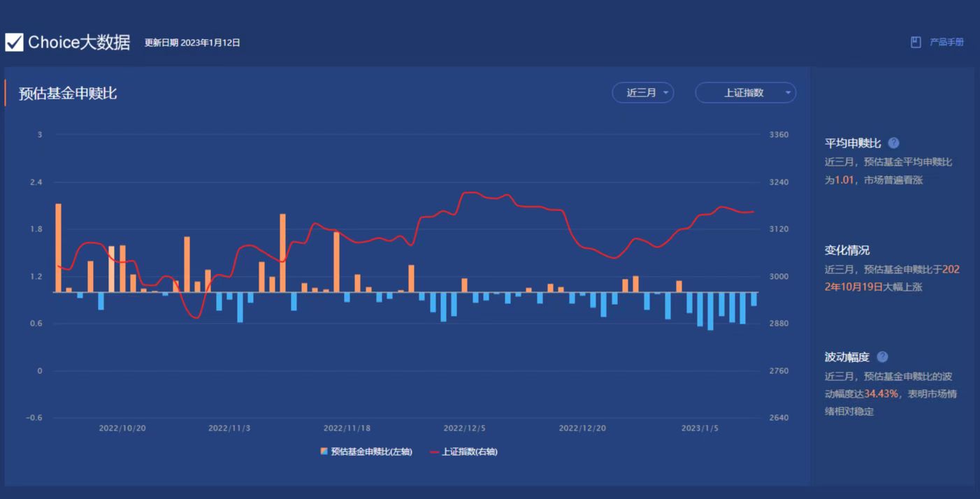Show help for 平均申赎比 via question icon
The height and width of the screenshot is (499, 980).
pos(893,143)
